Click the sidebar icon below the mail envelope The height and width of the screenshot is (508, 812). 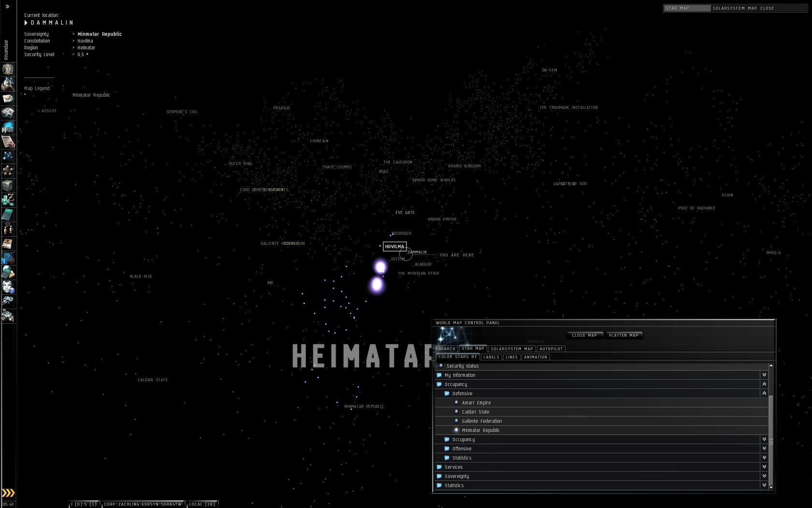point(8,113)
